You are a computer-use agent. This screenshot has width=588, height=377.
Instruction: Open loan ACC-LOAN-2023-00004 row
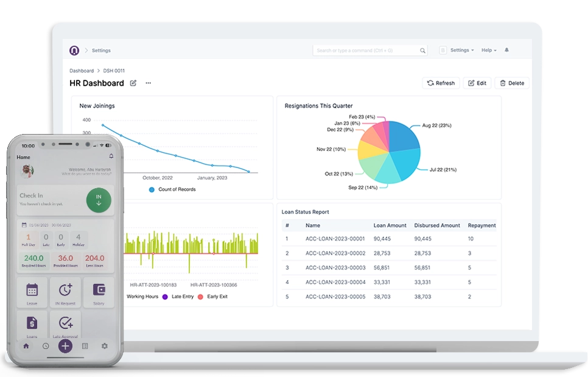[x=389, y=282]
